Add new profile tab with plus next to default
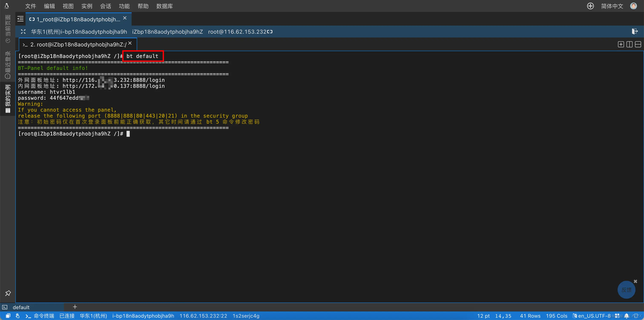 75,307
